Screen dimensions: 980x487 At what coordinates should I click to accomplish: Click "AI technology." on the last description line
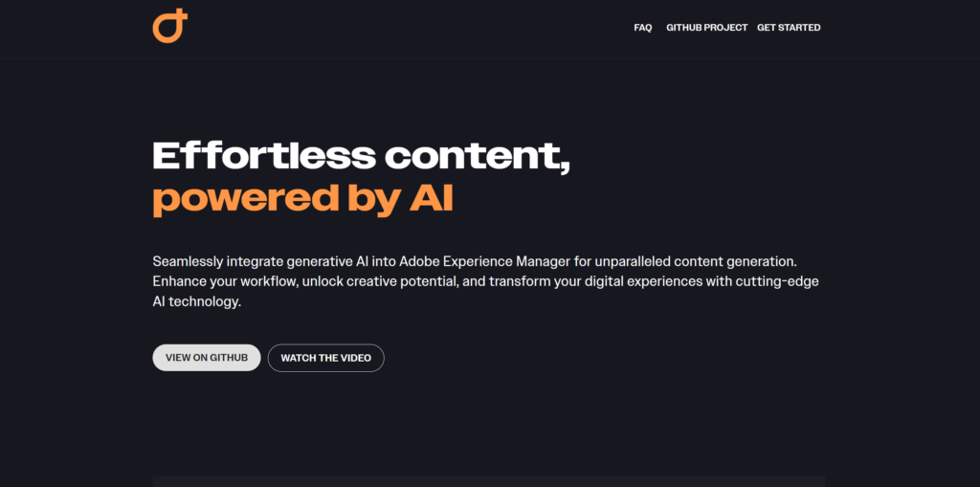(x=196, y=302)
